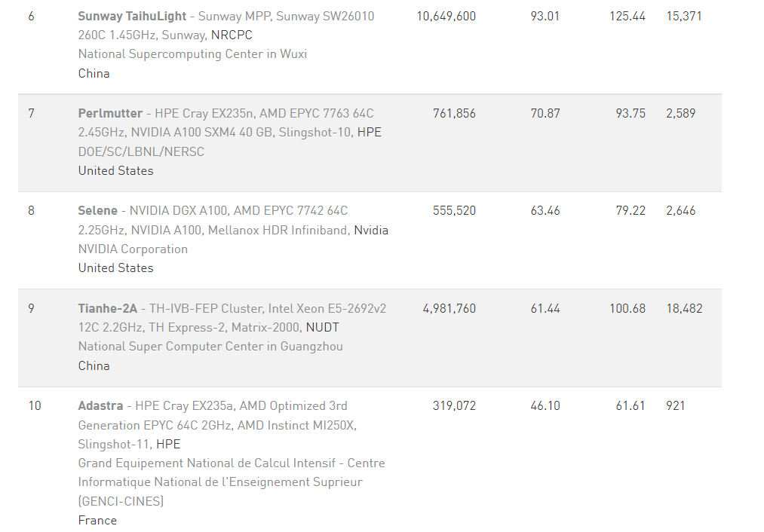Click the DOE/SC/LBNL/NERSC site name
Image resolution: width=764 pixels, height=532 pixels.
[141, 151]
